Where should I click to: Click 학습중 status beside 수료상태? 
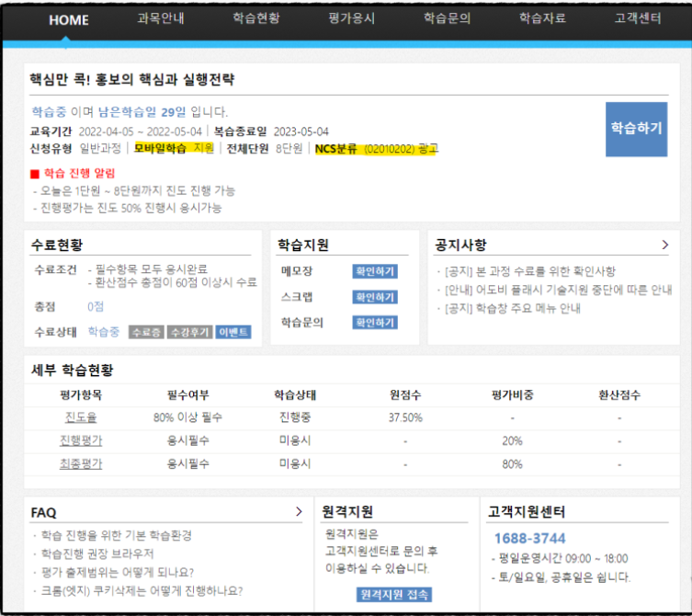click(104, 332)
